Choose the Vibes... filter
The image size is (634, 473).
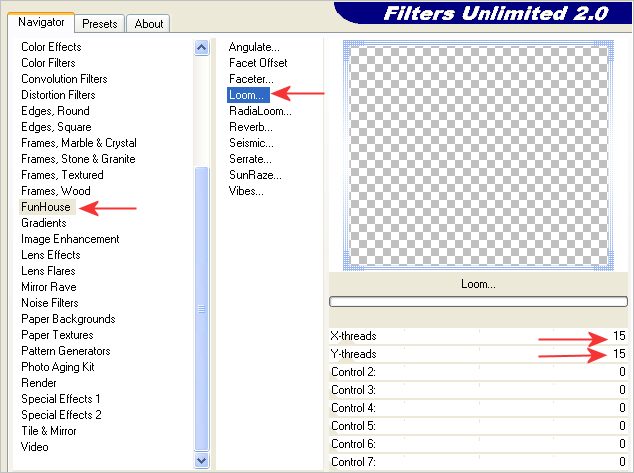point(246,191)
